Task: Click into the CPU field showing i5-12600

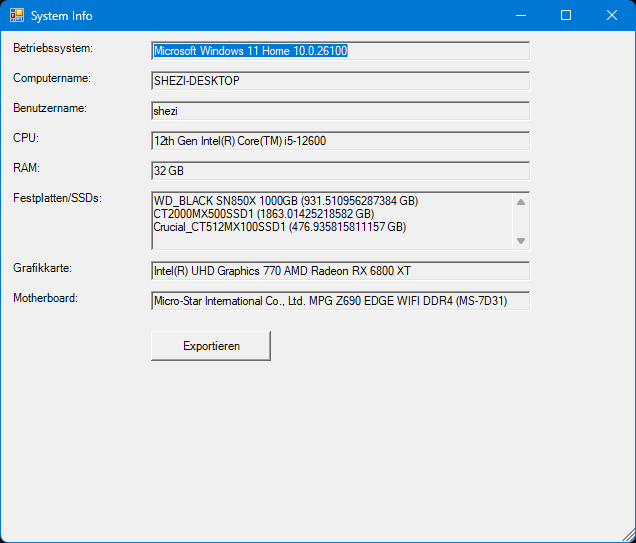Action: tap(340, 141)
